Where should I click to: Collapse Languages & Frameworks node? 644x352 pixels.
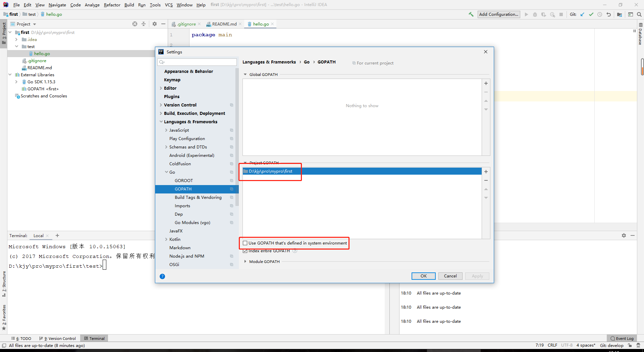[x=161, y=122]
